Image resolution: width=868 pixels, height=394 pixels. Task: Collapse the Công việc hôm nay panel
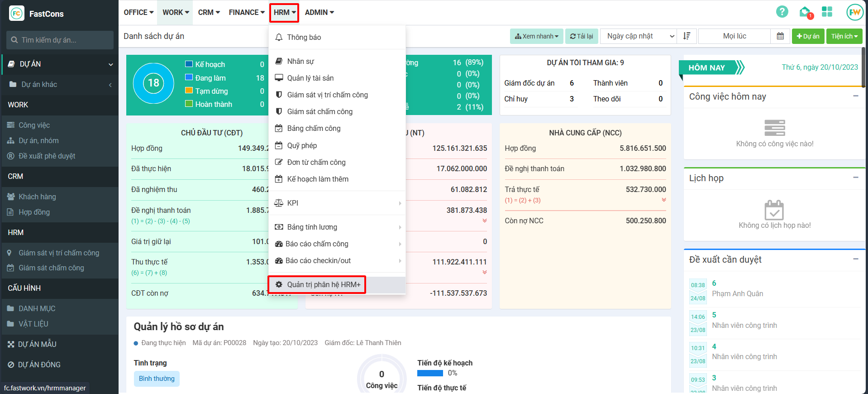(x=855, y=96)
